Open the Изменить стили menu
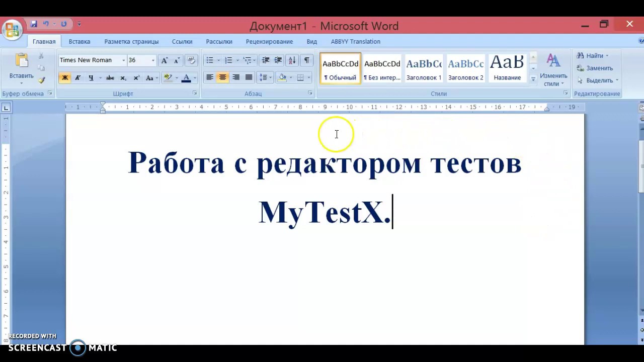 (x=553, y=70)
